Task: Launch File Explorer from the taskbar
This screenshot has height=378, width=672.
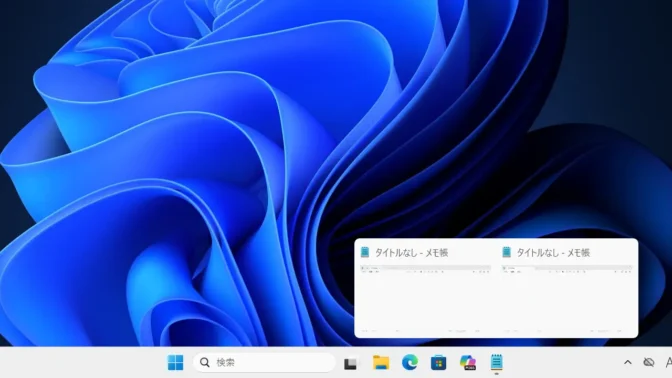Action: point(381,363)
